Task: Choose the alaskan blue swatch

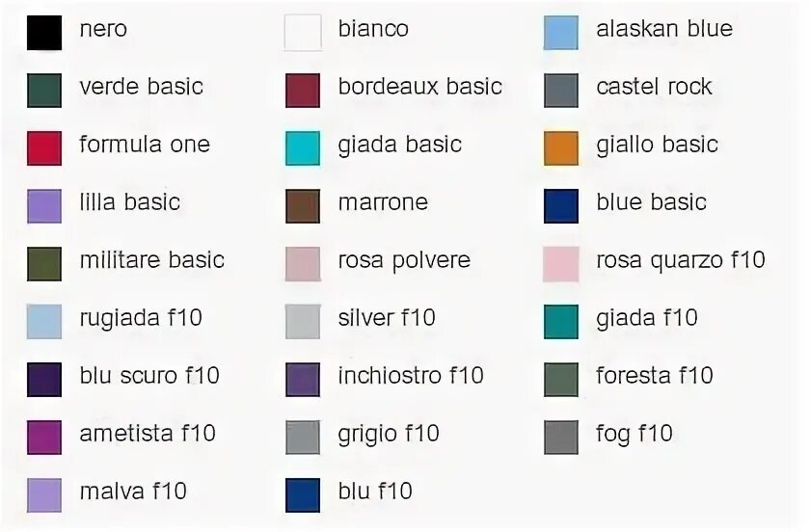Action: (561, 33)
